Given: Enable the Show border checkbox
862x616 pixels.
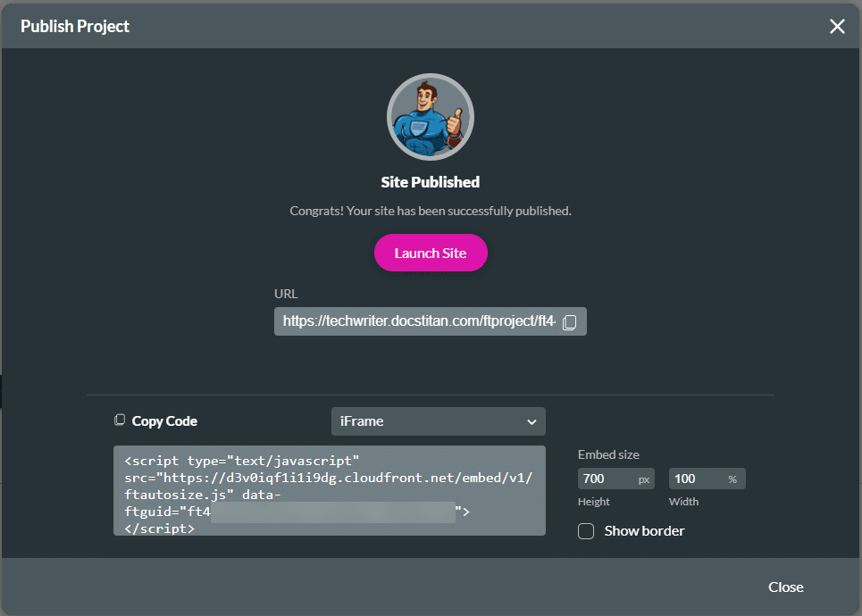Looking at the screenshot, I should 586,530.
